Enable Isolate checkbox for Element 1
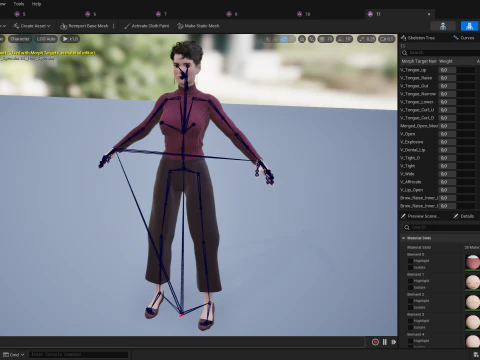 tap(410, 288)
